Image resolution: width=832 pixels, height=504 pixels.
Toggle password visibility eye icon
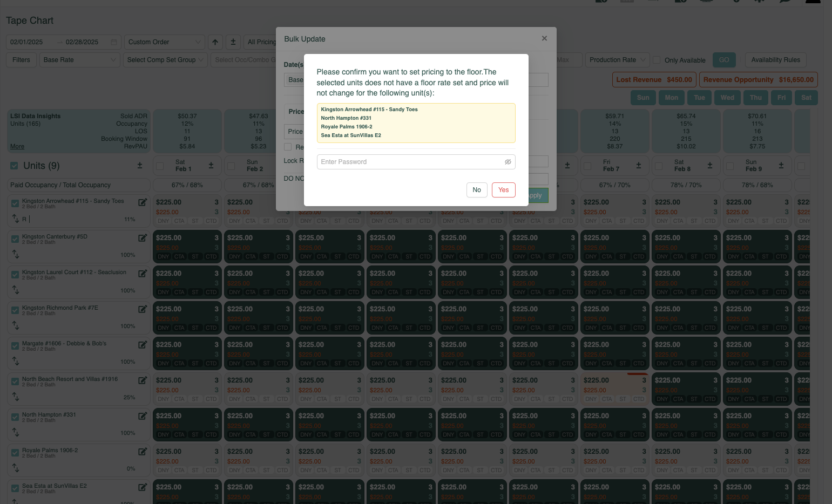[x=508, y=162]
